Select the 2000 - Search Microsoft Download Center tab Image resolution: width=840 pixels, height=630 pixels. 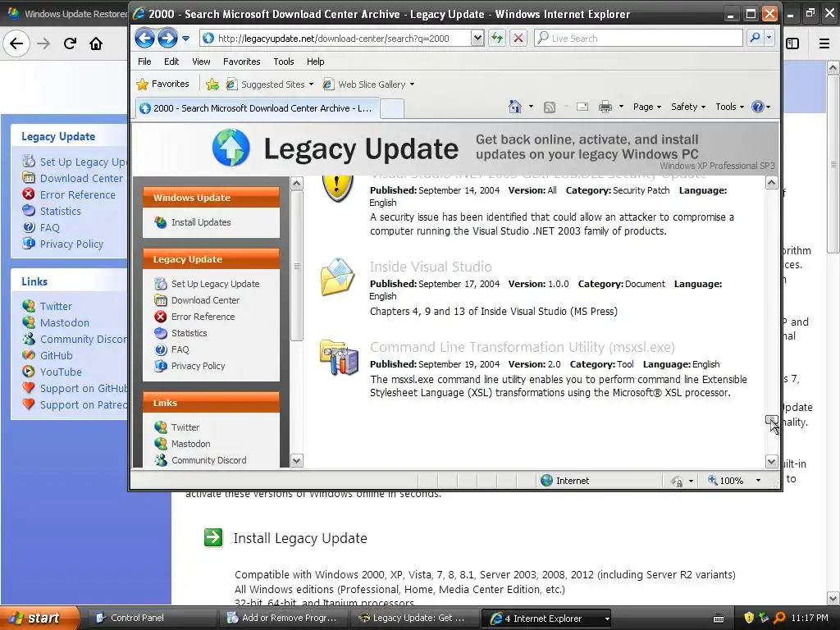[x=257, y=108]
